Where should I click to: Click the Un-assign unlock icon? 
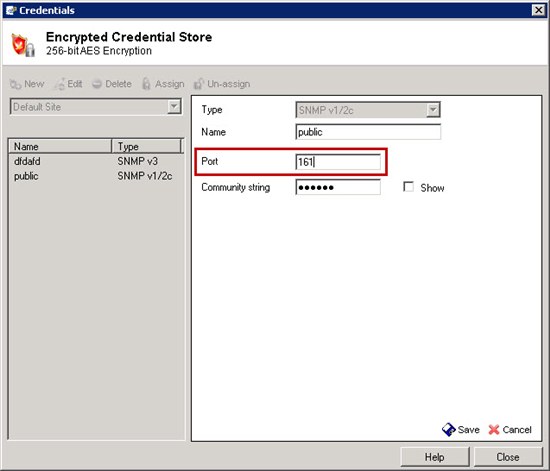[x=199, y=84]
